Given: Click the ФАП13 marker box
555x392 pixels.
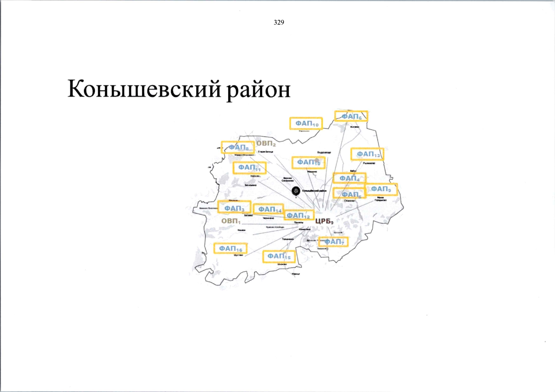Looking at the screenshot, I should tap(367, 154).
